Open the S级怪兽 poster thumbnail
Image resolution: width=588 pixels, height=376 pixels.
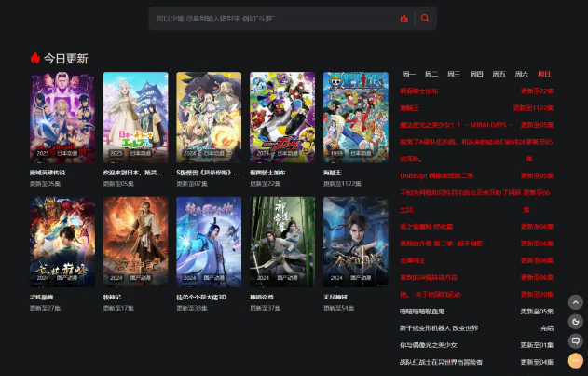pyautogui.click(x=209, y=118)
